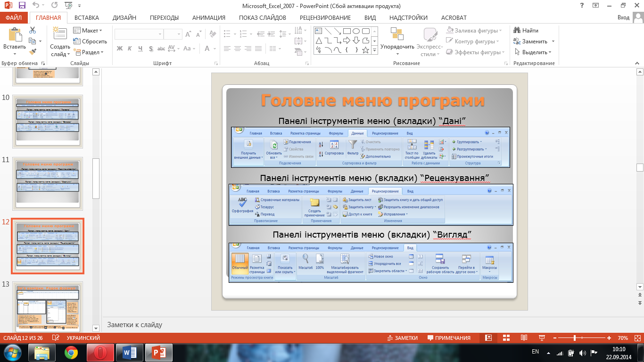Open Reading view from status bar
Viewport: 644px width, 362px height.
[524, 338]
